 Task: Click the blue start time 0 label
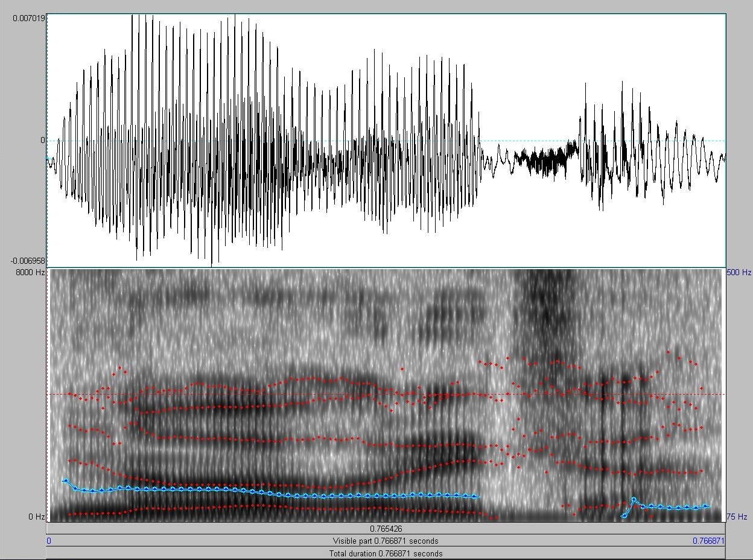[x=49, y=541]
